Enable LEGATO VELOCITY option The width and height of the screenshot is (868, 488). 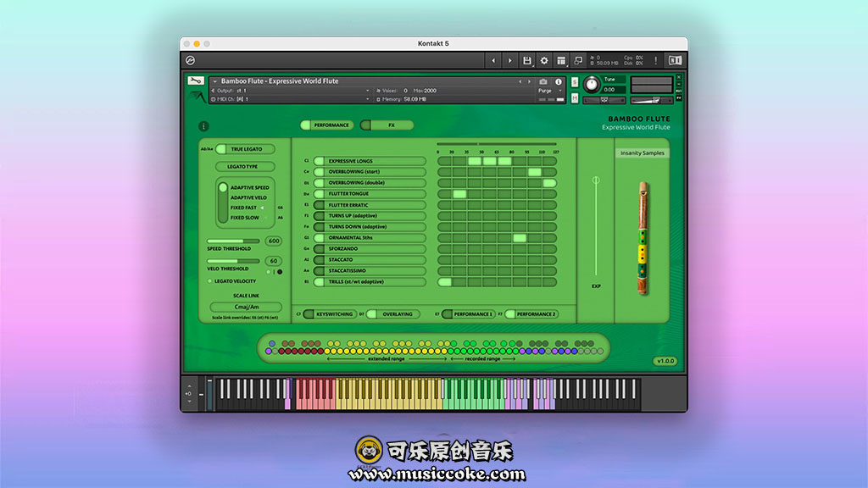tap(210, 281)
